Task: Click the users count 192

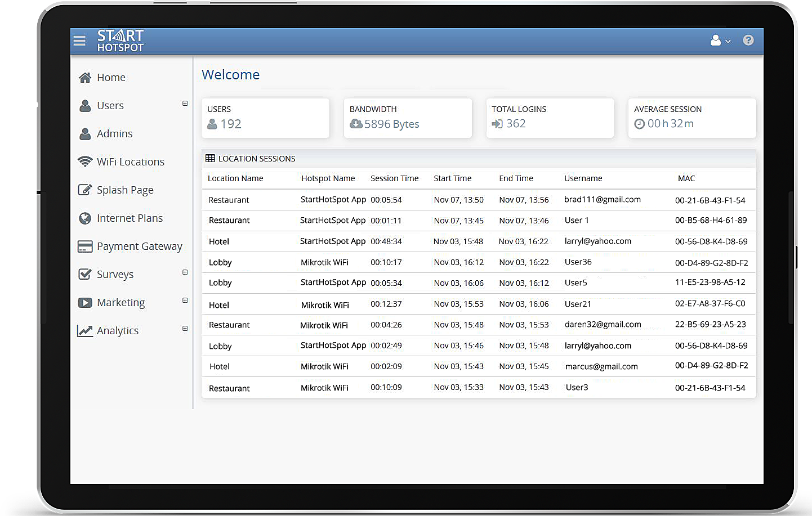Action: (x=231, y=124)
